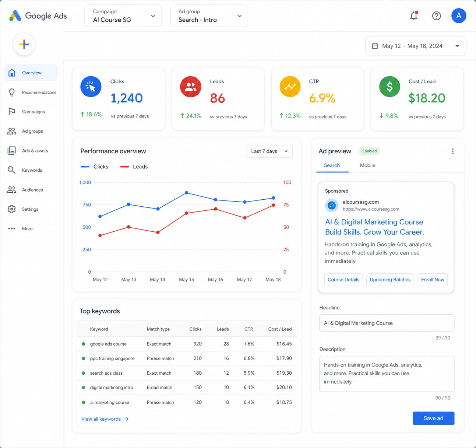Open the notifications bell
The height and width of the screenshot is (448, 476).
tap(414, 16)
